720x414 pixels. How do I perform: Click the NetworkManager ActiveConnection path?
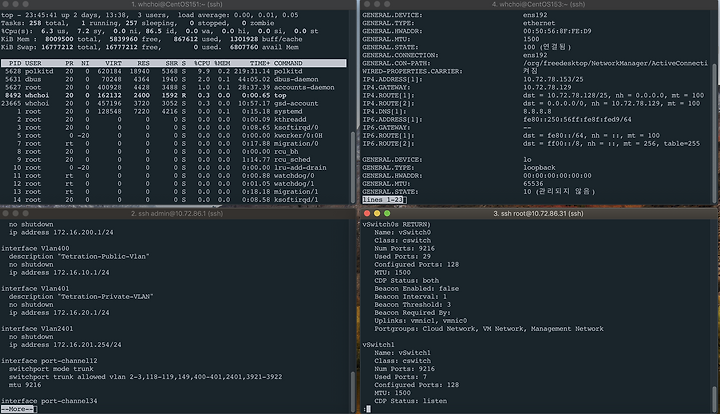point(615,63)
